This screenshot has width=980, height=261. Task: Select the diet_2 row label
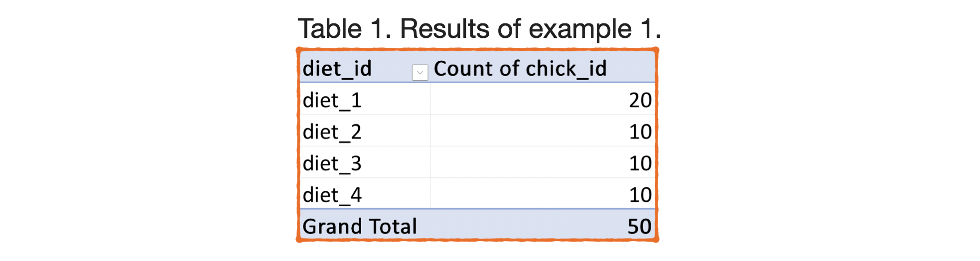332,132
